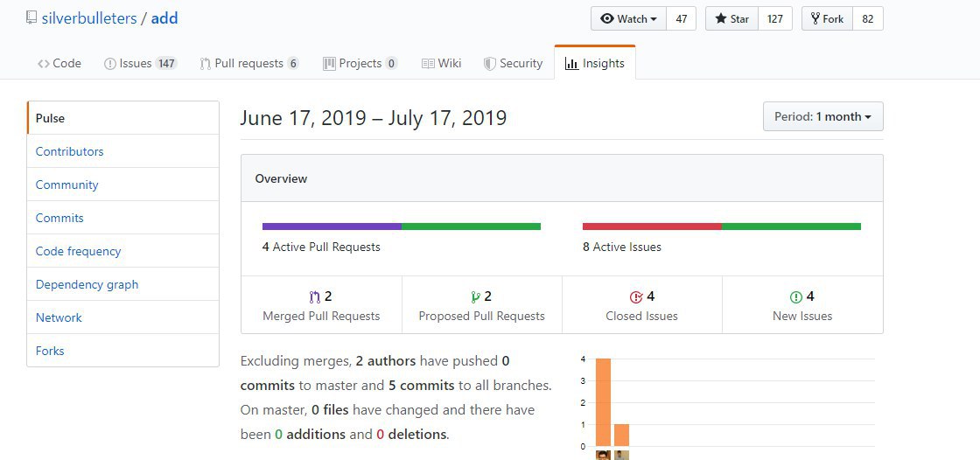The width and height of the screenshot is (980, 460).
Task: Click the '8 Active Issues' text
Action: (622, 247)
